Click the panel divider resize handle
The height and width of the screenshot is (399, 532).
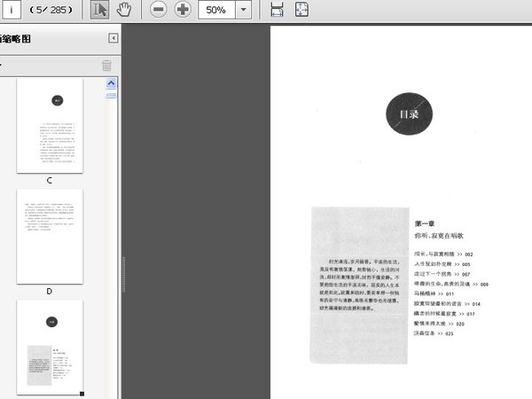coord(122,266)
